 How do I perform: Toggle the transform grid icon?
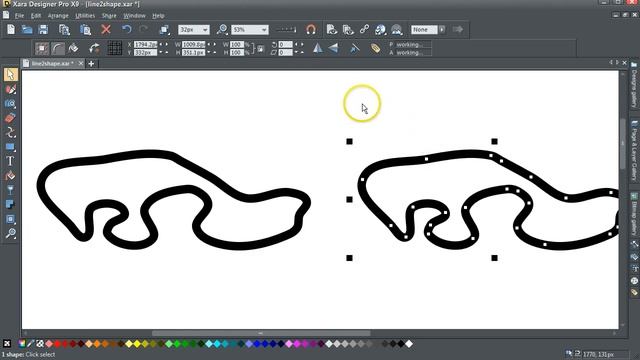pyautogui.click(x=115, y=48)
